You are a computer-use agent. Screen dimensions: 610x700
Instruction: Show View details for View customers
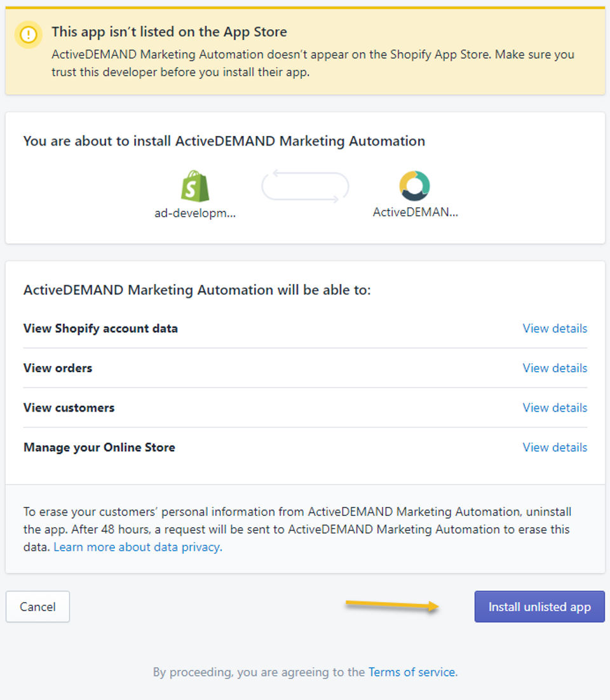tap(555, 408)
